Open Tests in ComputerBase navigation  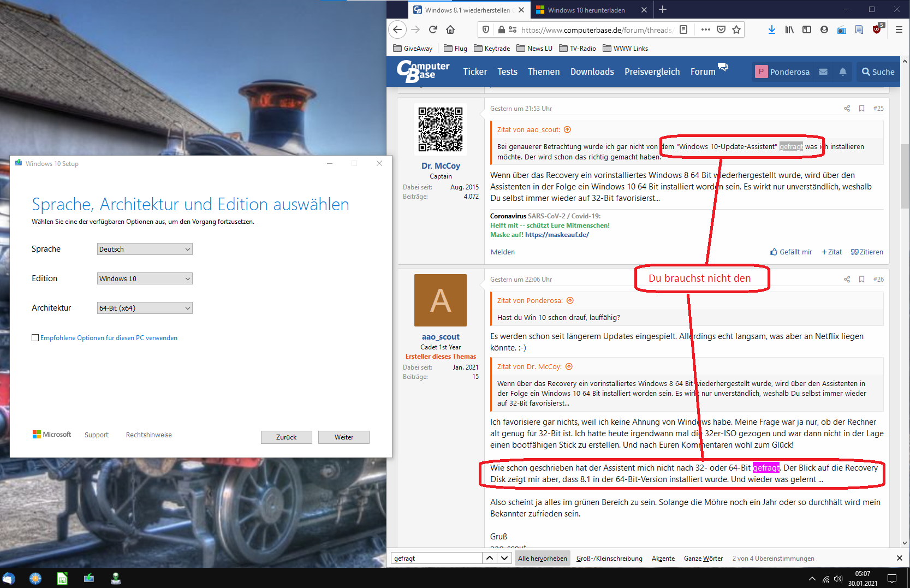[x=507, y=72]
